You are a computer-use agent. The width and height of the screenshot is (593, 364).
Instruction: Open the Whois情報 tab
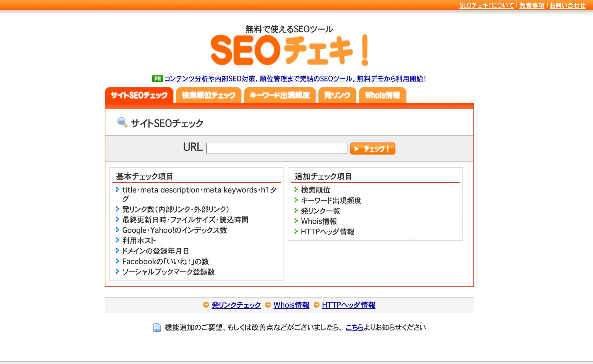(382, 95)
